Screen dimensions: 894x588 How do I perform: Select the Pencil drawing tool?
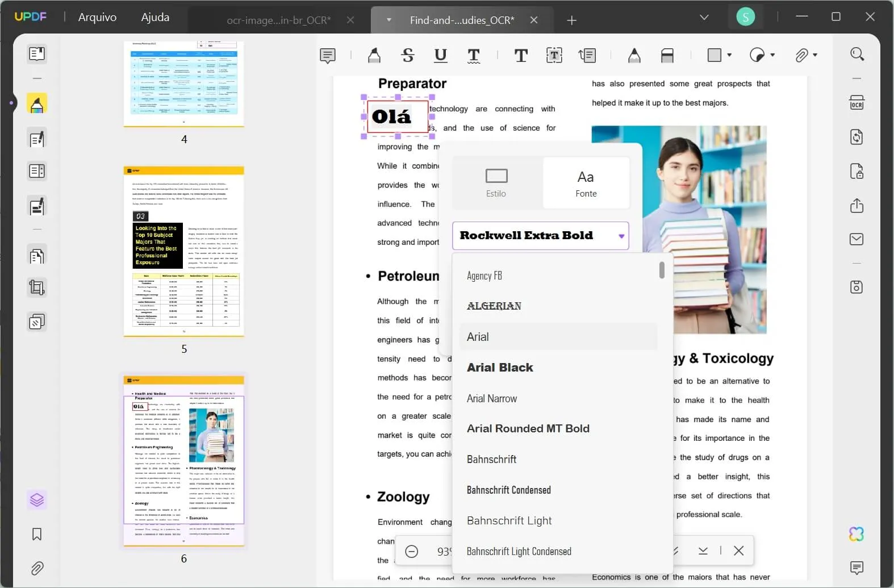[x=634, y=55]
